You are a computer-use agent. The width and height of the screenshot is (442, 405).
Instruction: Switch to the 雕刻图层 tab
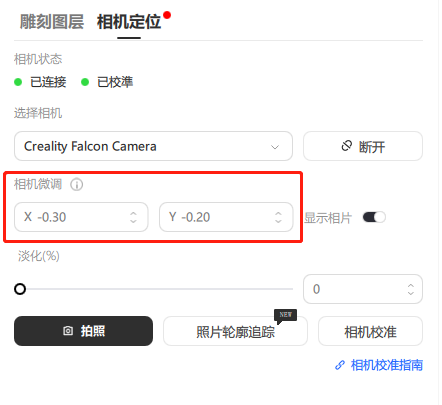click(52, 22)
